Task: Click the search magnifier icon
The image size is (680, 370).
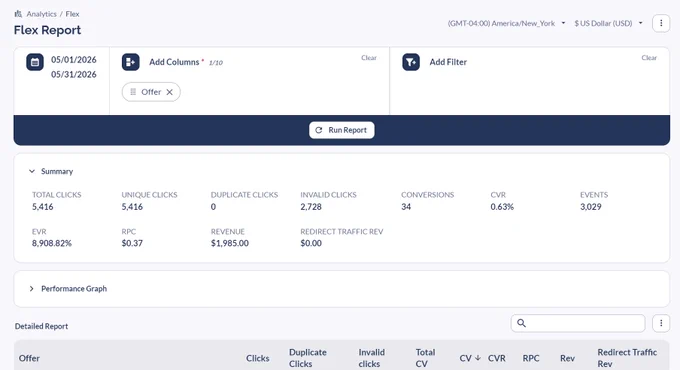Action: click(x=521, y=323)
